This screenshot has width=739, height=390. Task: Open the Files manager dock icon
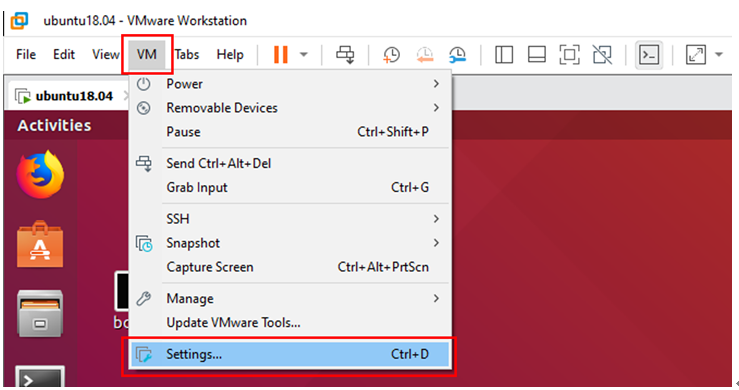coord(40,314)
